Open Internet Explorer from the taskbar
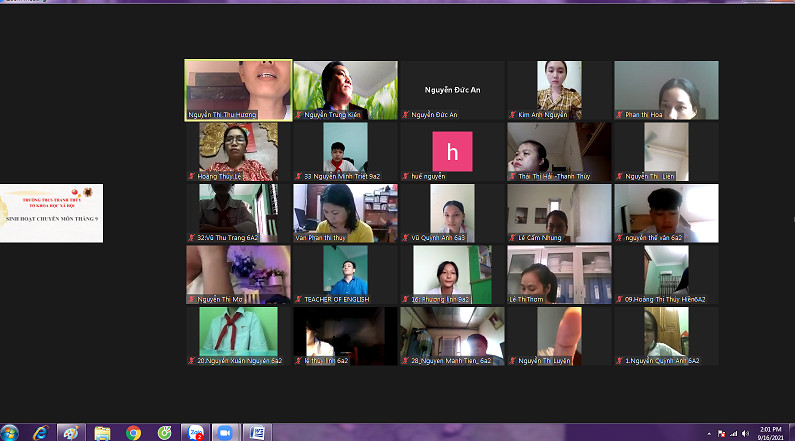Viewport: 795px width, 441px height. click(40, 432)
